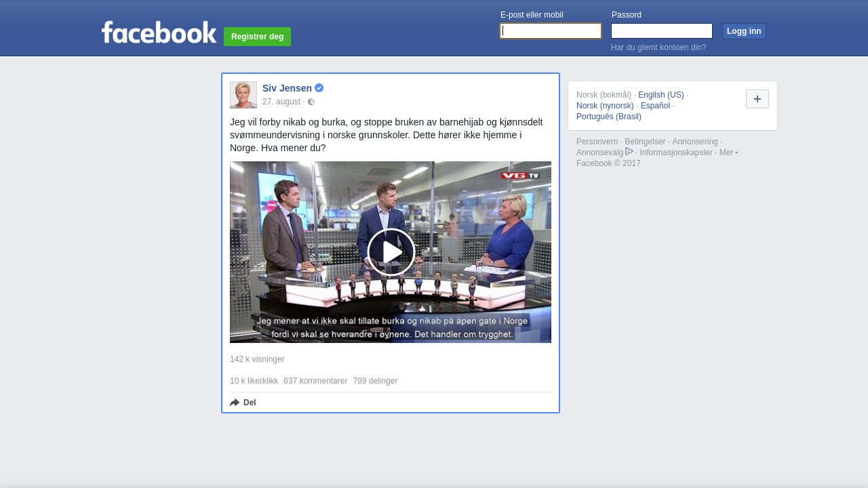Switch language to English (US)
This screenshot has width=868, height=488.
[x=660, y=95]
